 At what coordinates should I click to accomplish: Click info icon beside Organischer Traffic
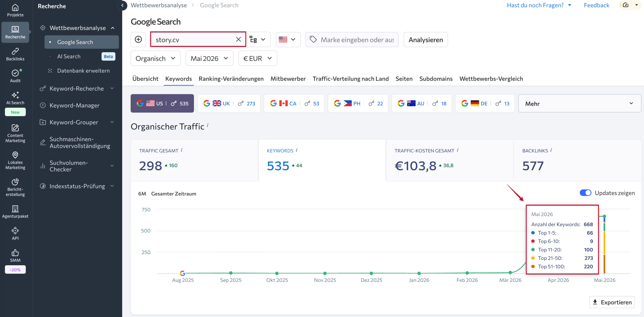pos(208,125)
